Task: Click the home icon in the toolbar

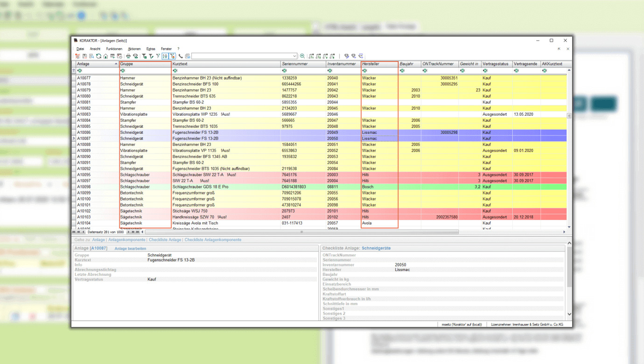Action: (105, 56)
